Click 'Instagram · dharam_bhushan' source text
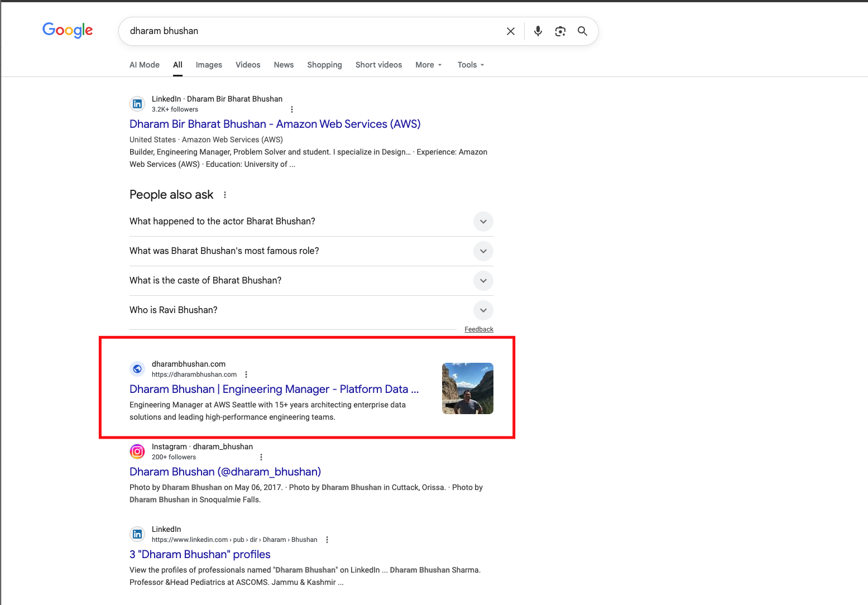 click(x=202, y=446)
